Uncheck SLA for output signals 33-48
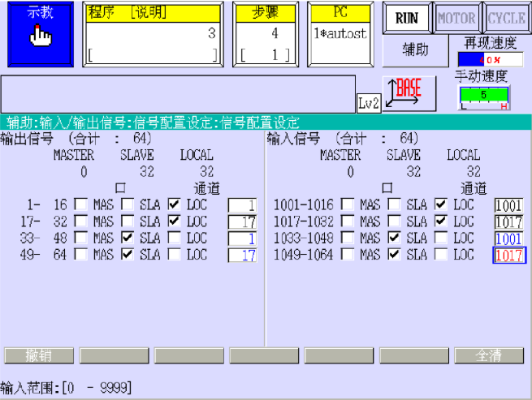 coord(128,238)
